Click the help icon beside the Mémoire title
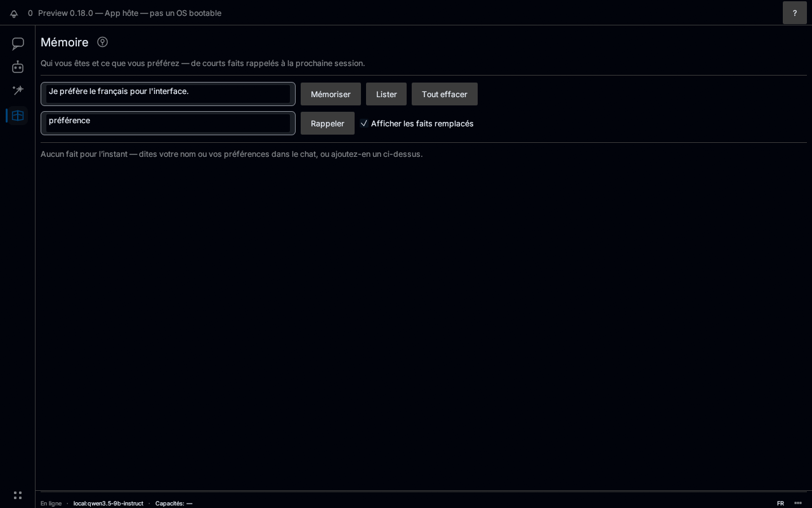This screenshot has width=812, height=508. click(102, 42)
